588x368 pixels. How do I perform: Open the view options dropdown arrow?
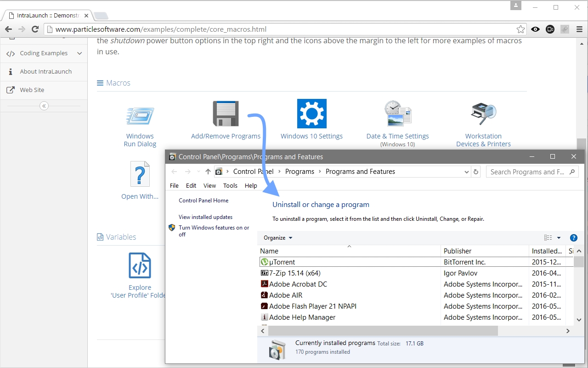559,238
